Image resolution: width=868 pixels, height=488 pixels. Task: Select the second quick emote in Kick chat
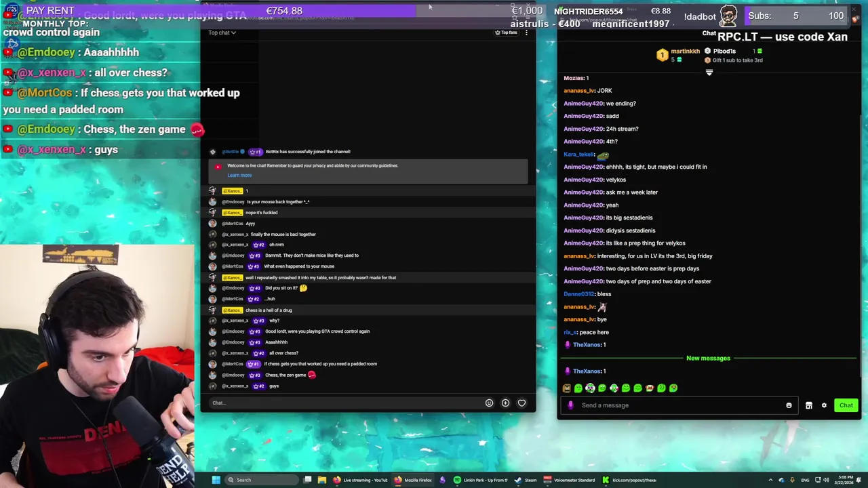coord(578,388)
